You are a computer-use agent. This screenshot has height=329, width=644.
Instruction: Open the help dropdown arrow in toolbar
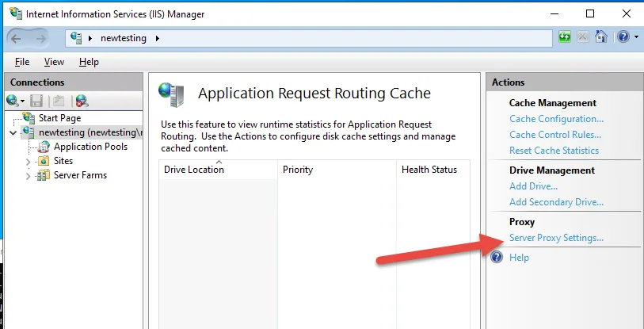(635, 37)
